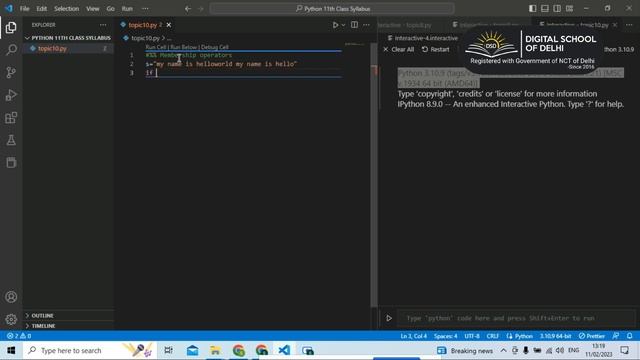Open the Selection menu
Screen dimensions: 640x360
coord(67,9)
